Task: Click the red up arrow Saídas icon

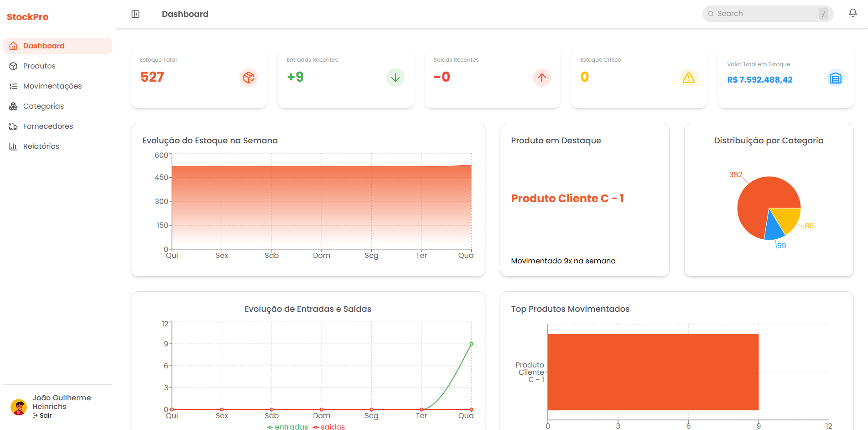Action: click(x=541, y=78)
